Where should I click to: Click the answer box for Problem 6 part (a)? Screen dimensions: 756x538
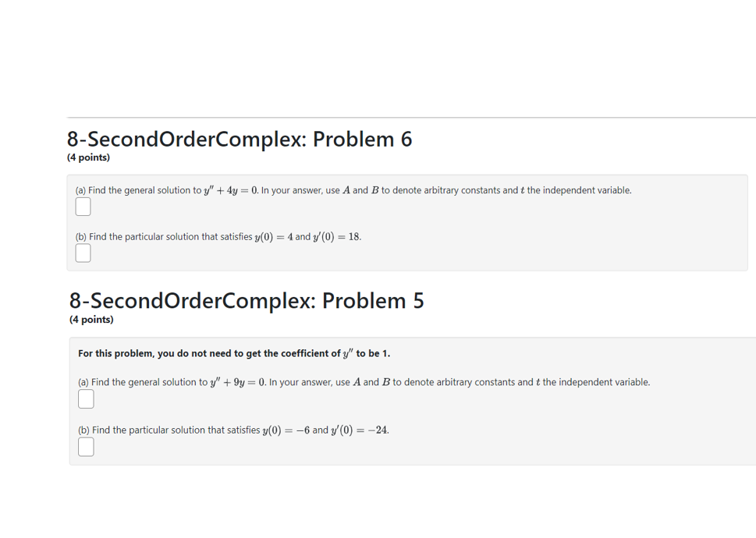coord(83,206)
